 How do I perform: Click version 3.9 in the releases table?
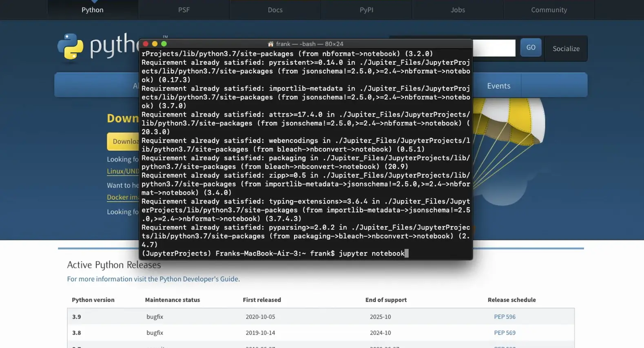click(x=77, y=317)
